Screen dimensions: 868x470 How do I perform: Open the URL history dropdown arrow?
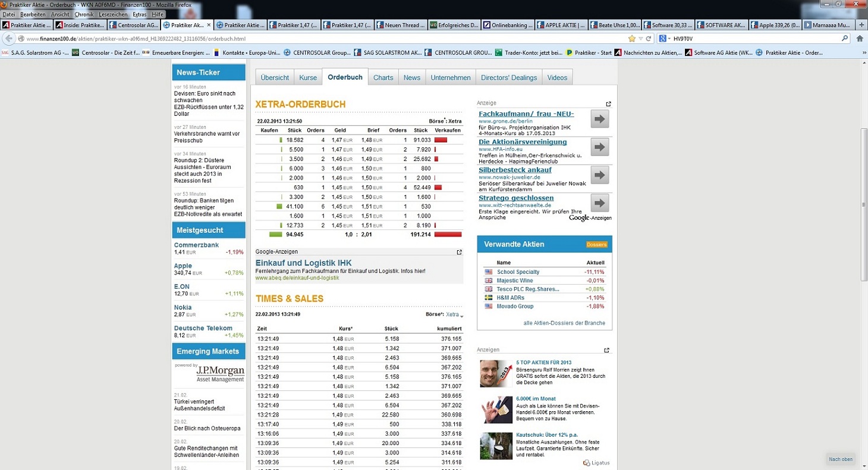(640, 39)
